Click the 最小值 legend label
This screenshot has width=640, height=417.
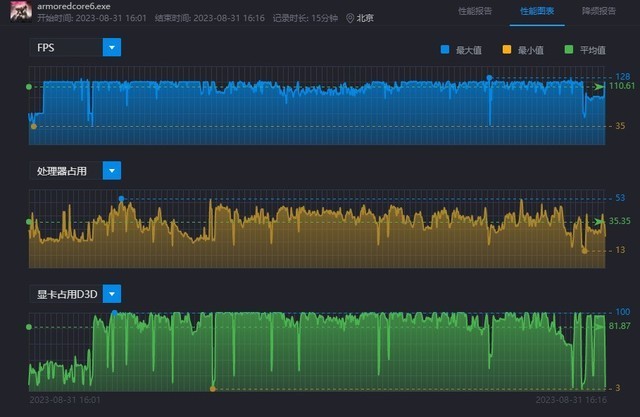(x=531, y=50)
